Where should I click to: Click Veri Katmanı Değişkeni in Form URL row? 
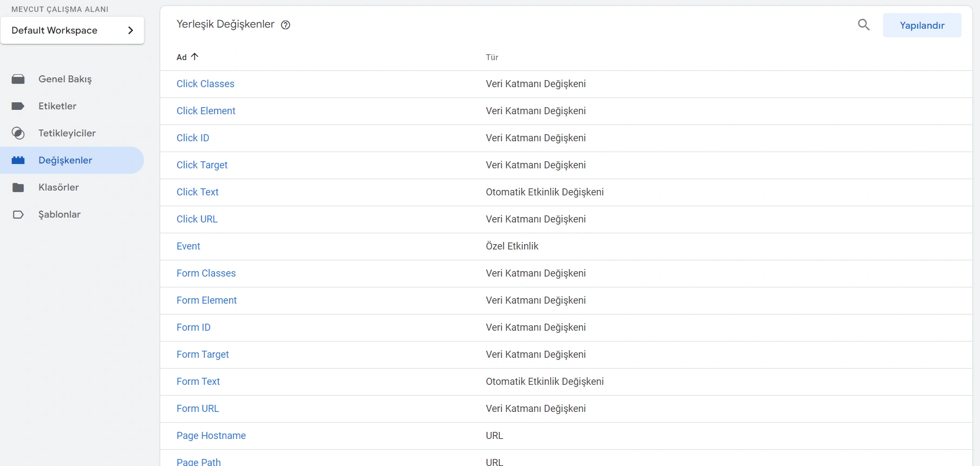pyautogui.click(x=535, y=409)
